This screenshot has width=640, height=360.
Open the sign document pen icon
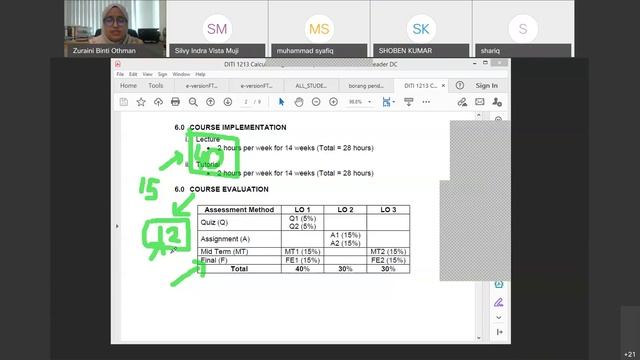point(462,102)
